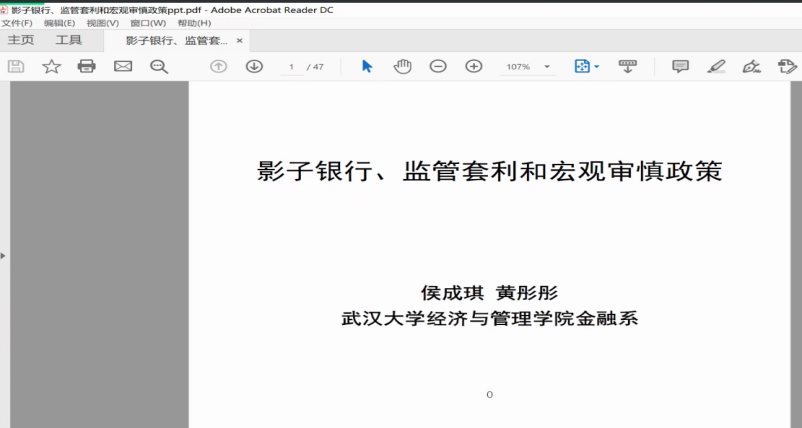Click the star bookmark icon
802x428 pixels.
[51, 66]
